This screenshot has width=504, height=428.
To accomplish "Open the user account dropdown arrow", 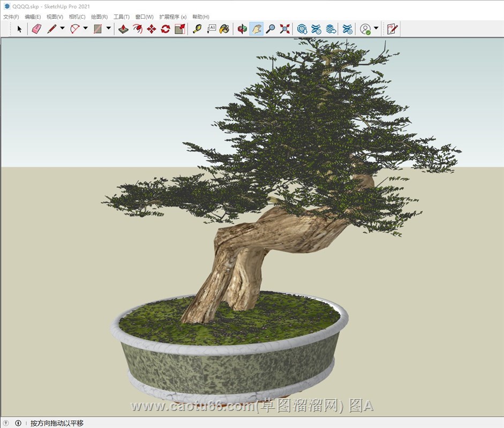I will tap(376, 29).
